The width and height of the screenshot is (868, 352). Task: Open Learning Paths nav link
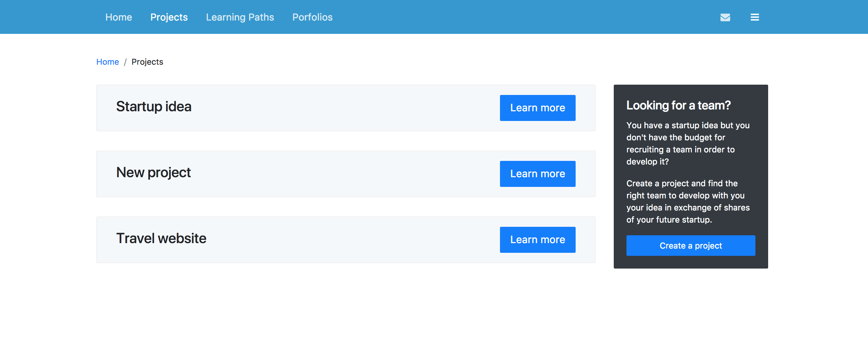click(240, 17)
